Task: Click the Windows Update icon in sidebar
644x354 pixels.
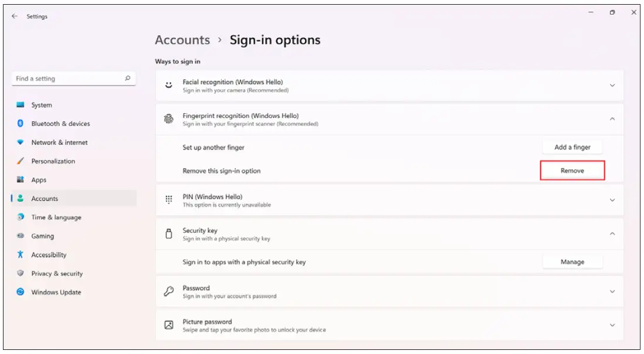Action: (x=21, y=292)
